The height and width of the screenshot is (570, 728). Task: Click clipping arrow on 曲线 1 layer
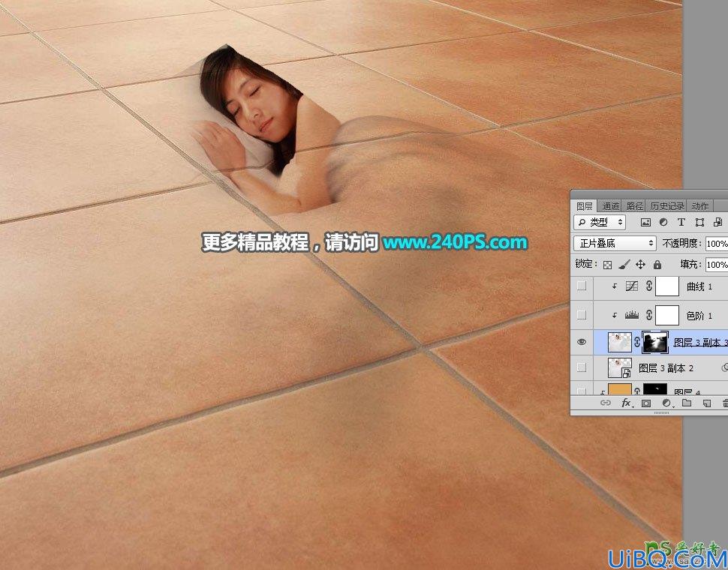pos(614,286)
